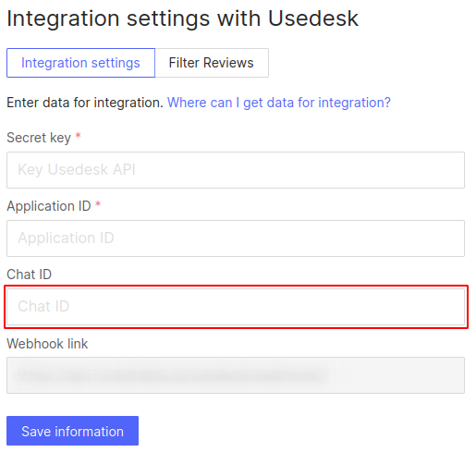Click the Secret key label

tap(39, 138)
